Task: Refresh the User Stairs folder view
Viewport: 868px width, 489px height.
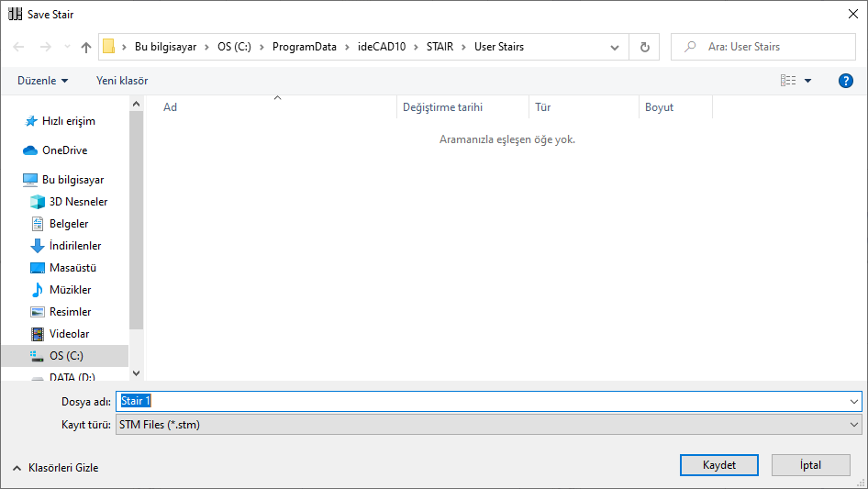Action: point(644,47)
